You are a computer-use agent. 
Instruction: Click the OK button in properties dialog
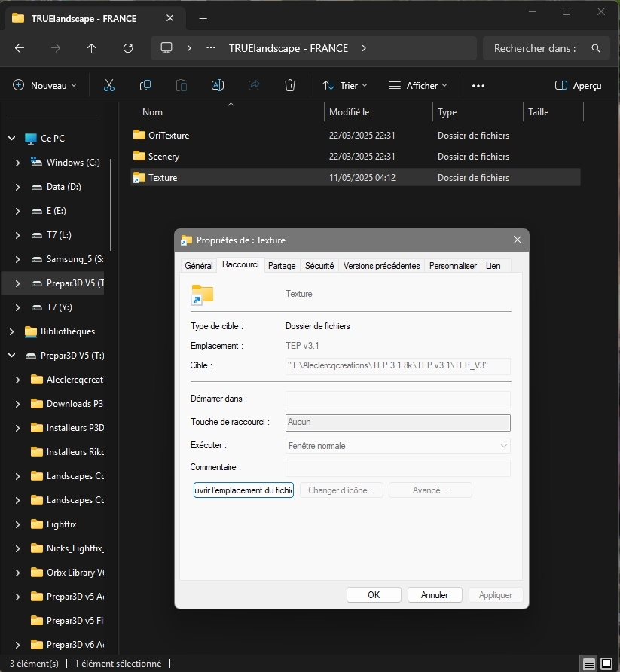tap(374, 595)
